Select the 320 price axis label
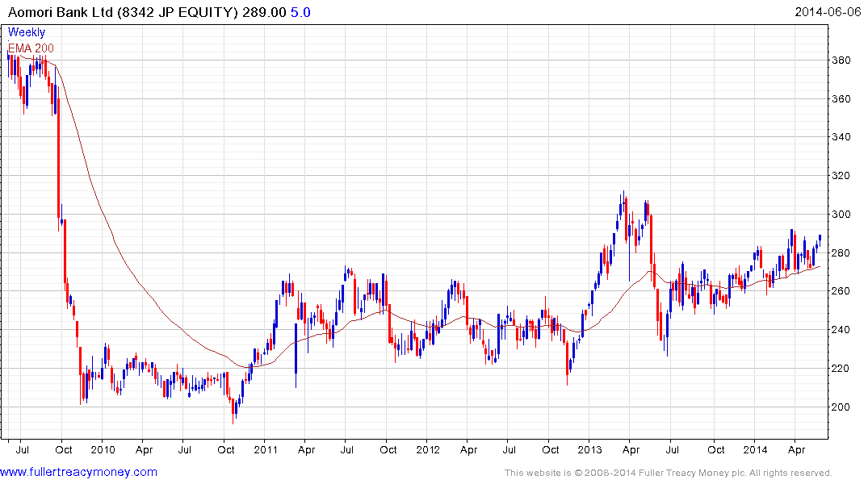The image size is (868, 484). 841,175
